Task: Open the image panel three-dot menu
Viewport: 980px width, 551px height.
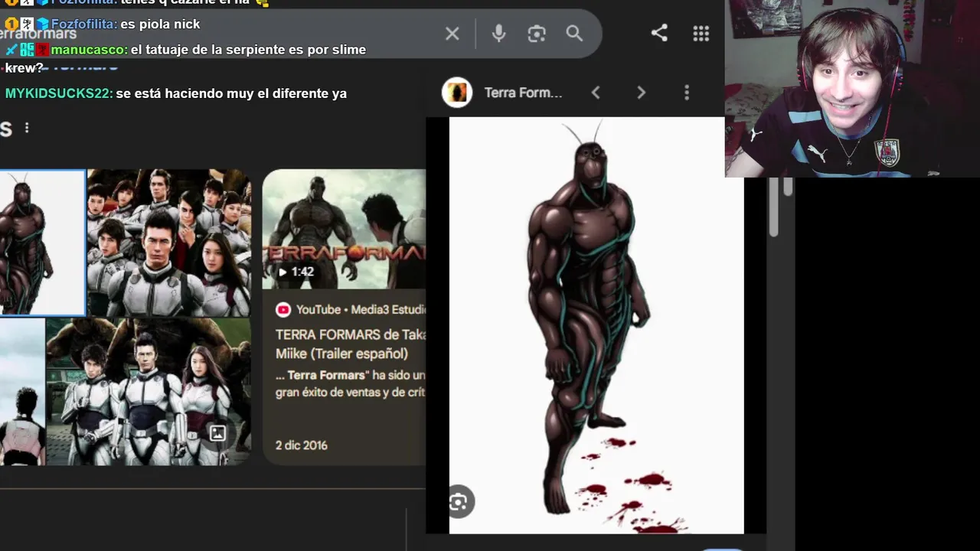Action: (x=687, y=93)
